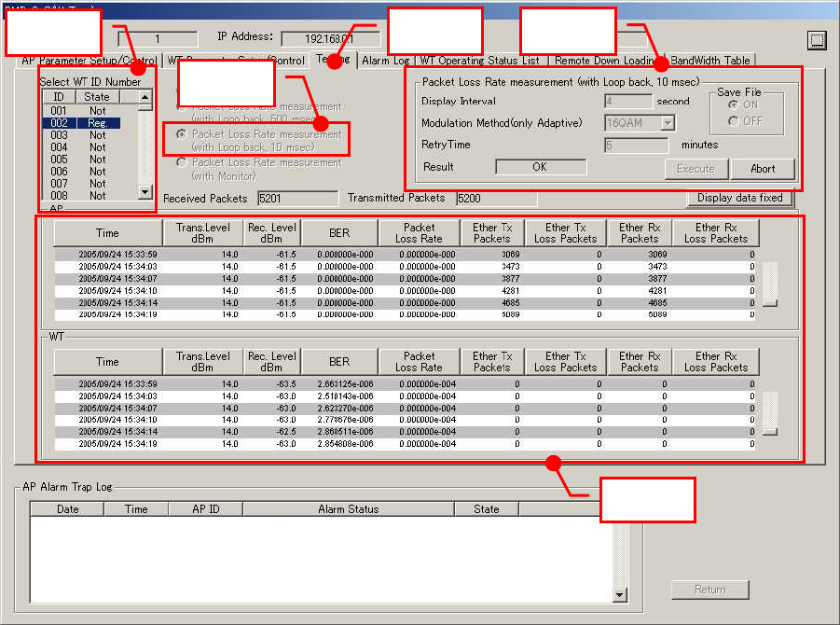Viewport: 840px width, 625px height.
Task: Choose WT ID 005 row
Action: coord(81,160)
